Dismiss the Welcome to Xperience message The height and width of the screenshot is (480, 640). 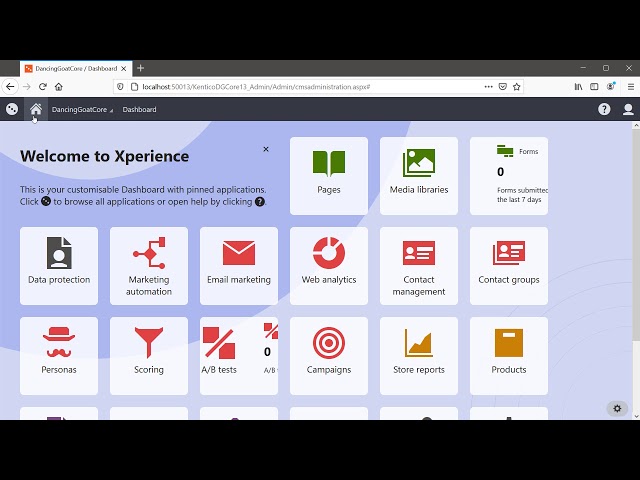(x=266, y=149)
